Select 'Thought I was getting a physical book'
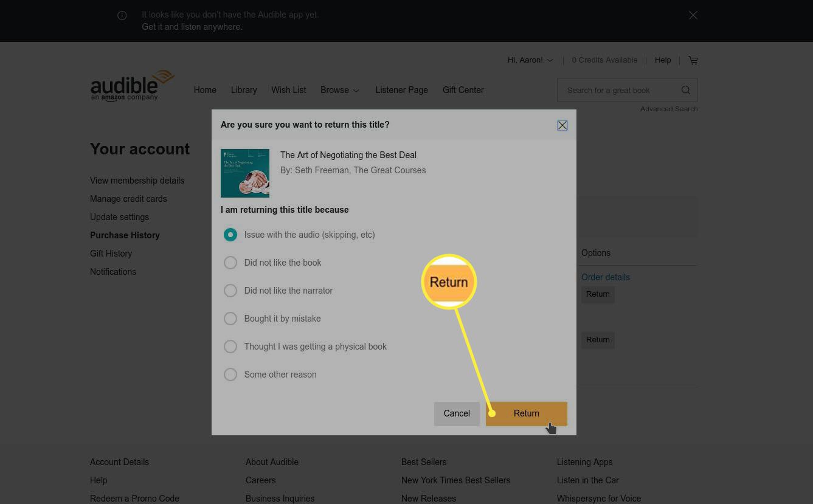813x504 pixels. click(230, 347)
